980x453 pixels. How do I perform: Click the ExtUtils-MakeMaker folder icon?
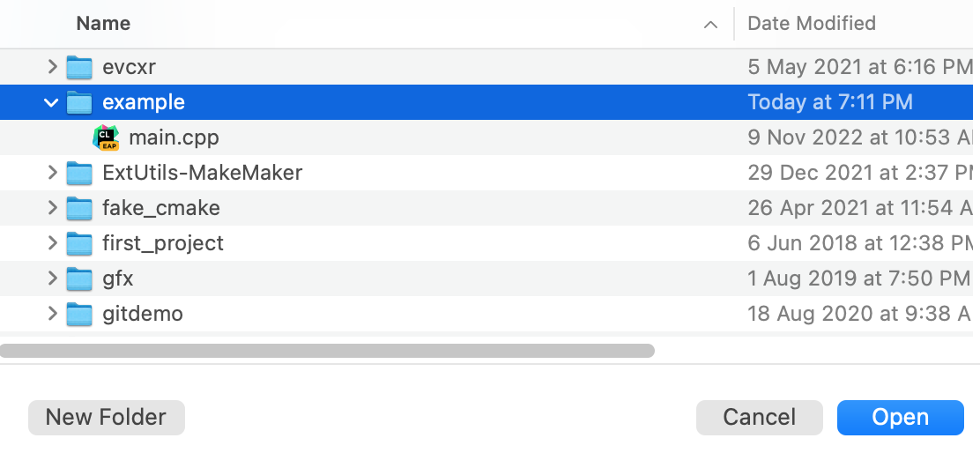tap(79, 173)
